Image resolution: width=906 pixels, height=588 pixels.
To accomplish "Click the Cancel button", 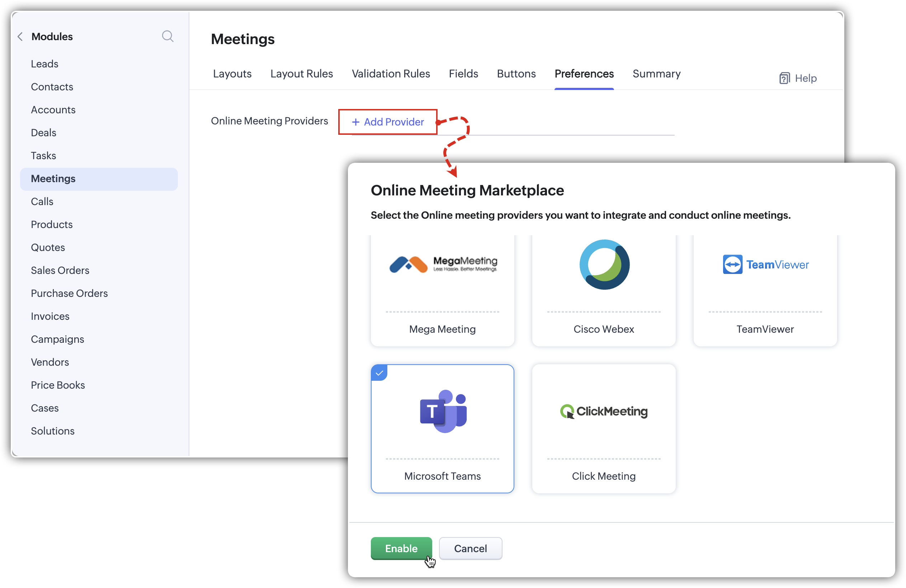I will [x=470, y=548].
